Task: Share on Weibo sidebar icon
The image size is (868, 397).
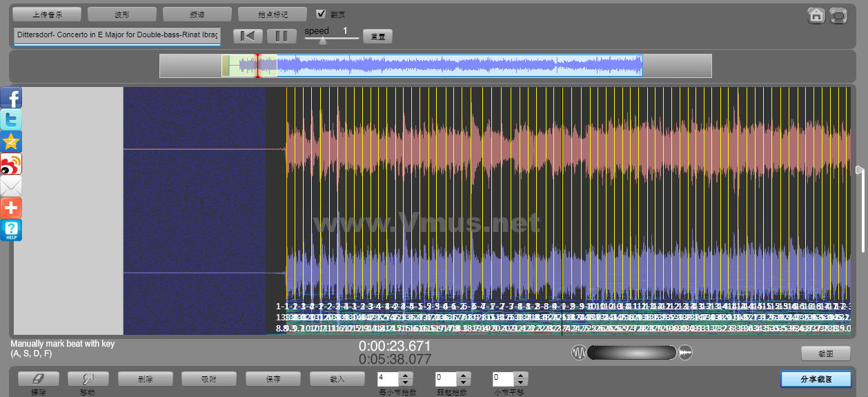Action: point(11,164)
